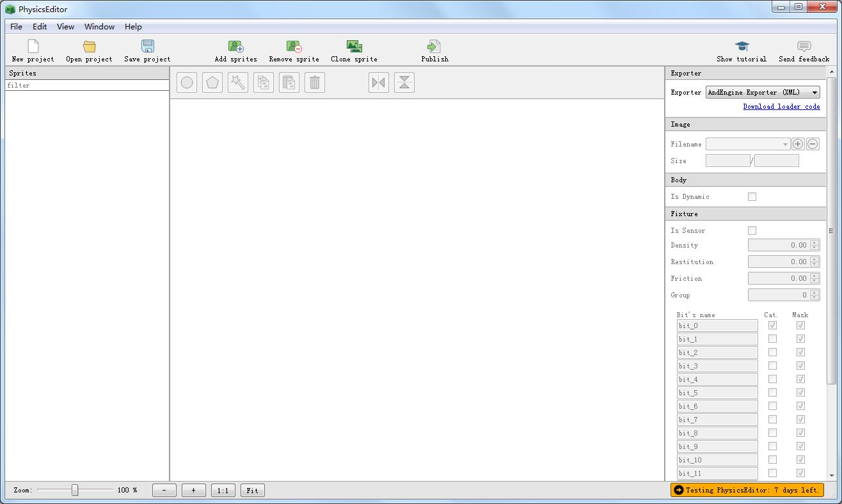The image size is (842, 504).
Task: Toggle the Cat. checkbox for bit_7
Action: point(772,420)
